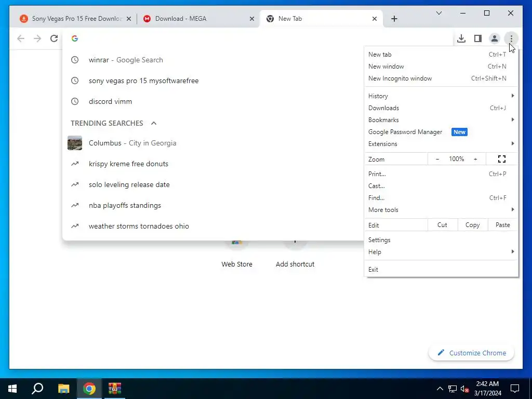
Task: Click the network icon in system tray
Action: coord(453,389)
